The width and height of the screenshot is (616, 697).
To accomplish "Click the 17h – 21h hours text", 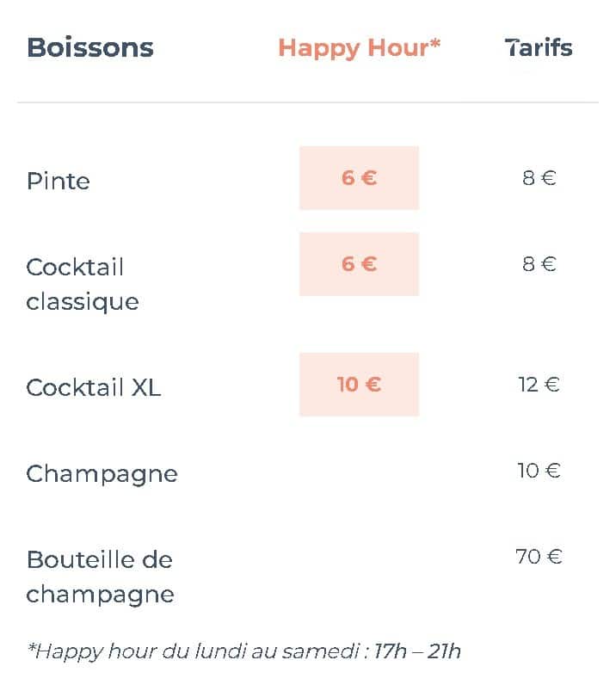I will [x=417, y=651].
